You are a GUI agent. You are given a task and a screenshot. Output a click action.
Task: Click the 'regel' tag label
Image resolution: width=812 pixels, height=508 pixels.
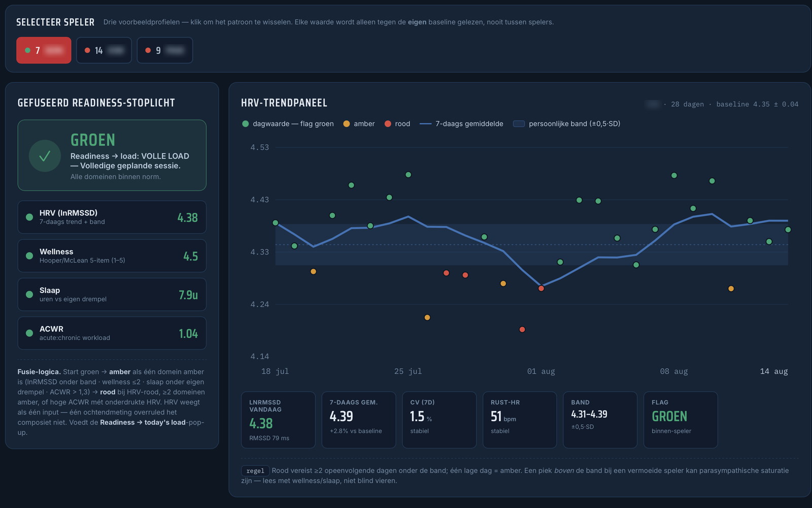255,471
